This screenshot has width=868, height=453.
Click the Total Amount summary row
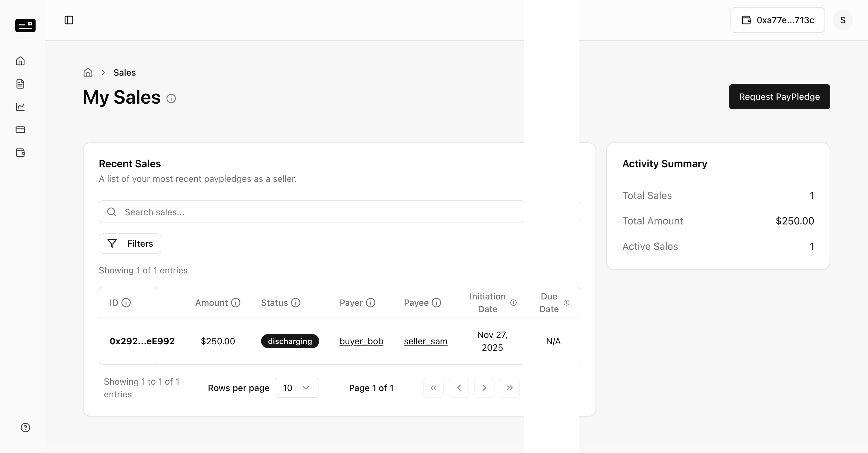coord(718,221)
